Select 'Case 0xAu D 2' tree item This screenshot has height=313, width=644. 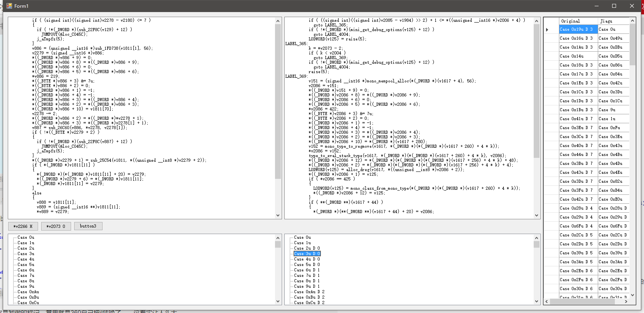[x=309, y=292]
